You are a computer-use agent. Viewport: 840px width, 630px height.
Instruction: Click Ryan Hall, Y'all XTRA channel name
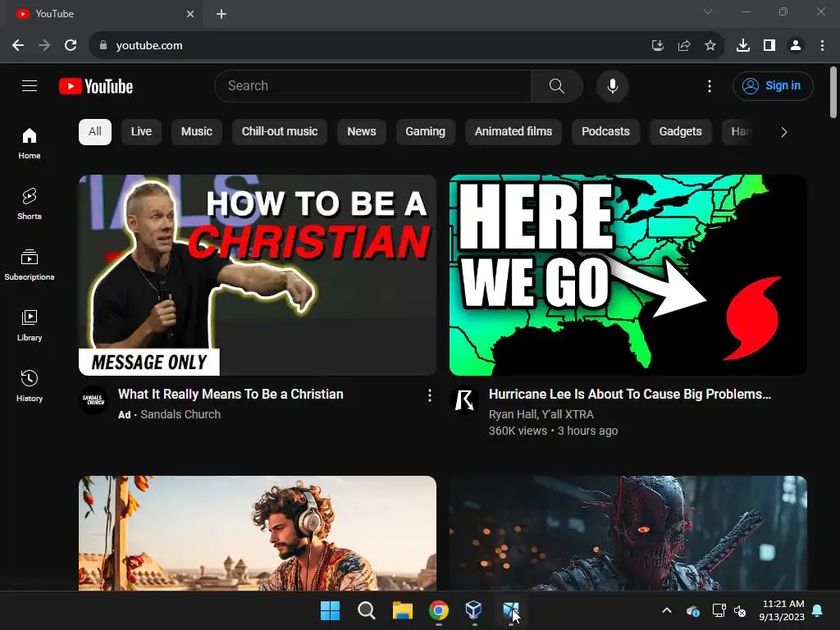coord(541,414)
